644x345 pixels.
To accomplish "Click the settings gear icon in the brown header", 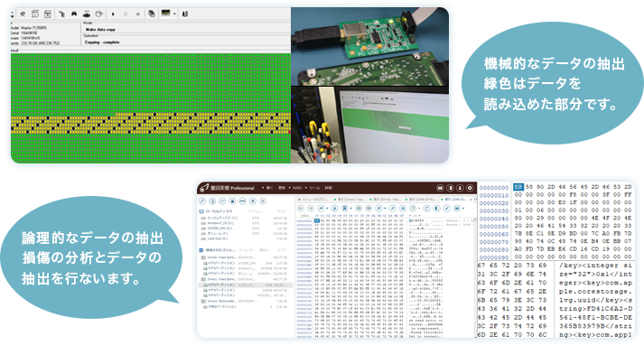I will click(x=470, y=188).
